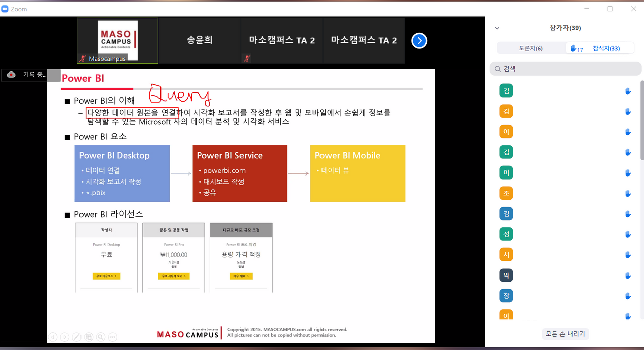The height and width of the screenshot is (350, 644).
Task: Click the next video gallery arrow button
Action: pos(419,41)
